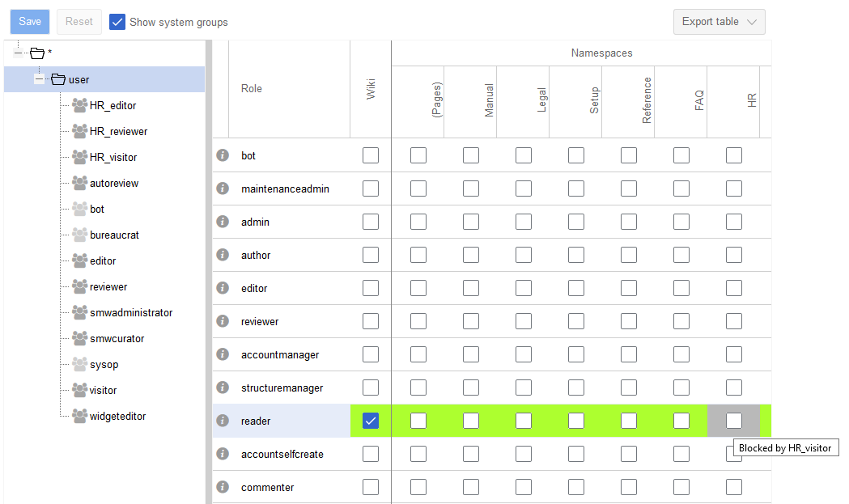This screenshot has height=504, width=849.
Task: Click the info icon beside bot role
Action: (x=223, y=155)
